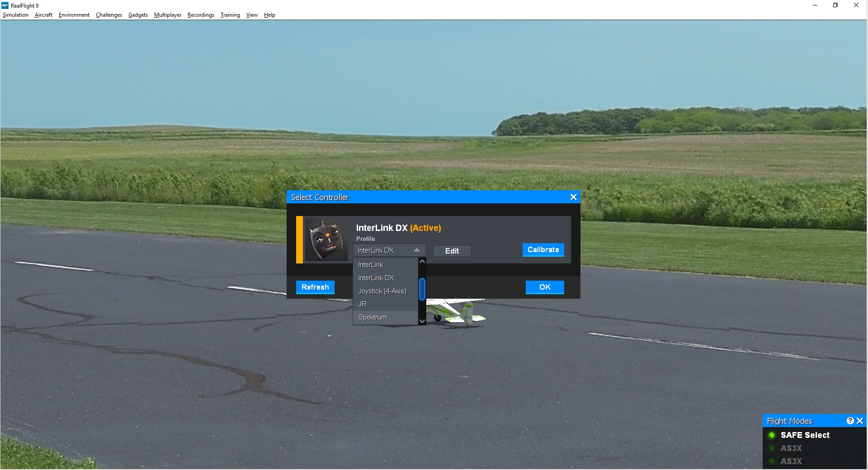868x470 pixels.
Task: Pick the JR profile from list
Action: point(363,304)
